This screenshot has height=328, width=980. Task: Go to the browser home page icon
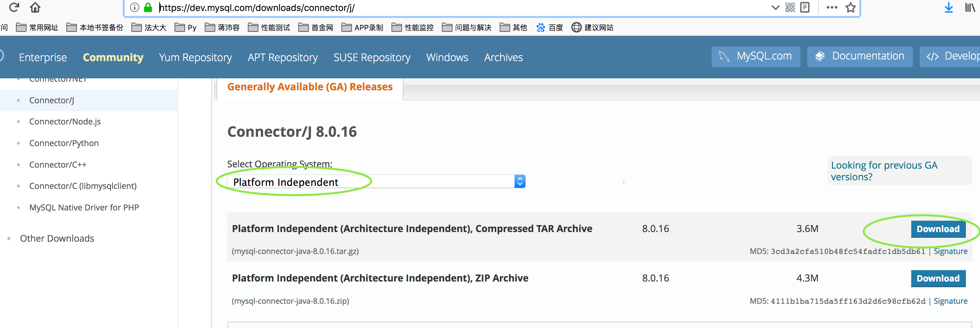coord(35,7)
